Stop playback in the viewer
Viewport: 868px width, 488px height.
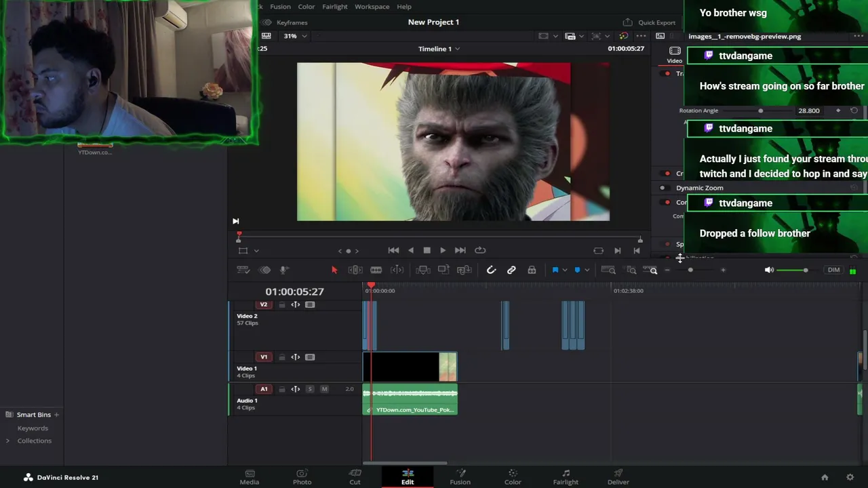pos(427,250)
